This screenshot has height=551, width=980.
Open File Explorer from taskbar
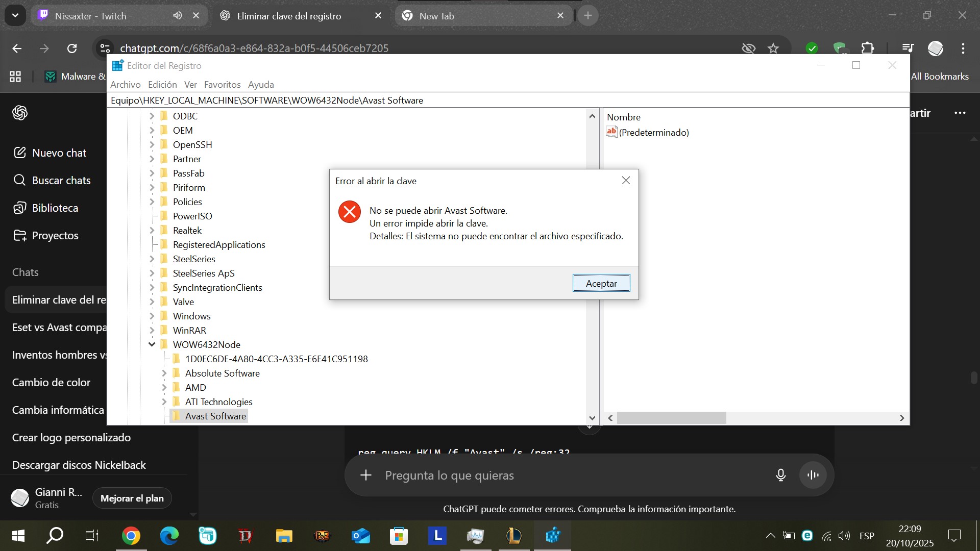pyautogui.click(x=284, y=536)
